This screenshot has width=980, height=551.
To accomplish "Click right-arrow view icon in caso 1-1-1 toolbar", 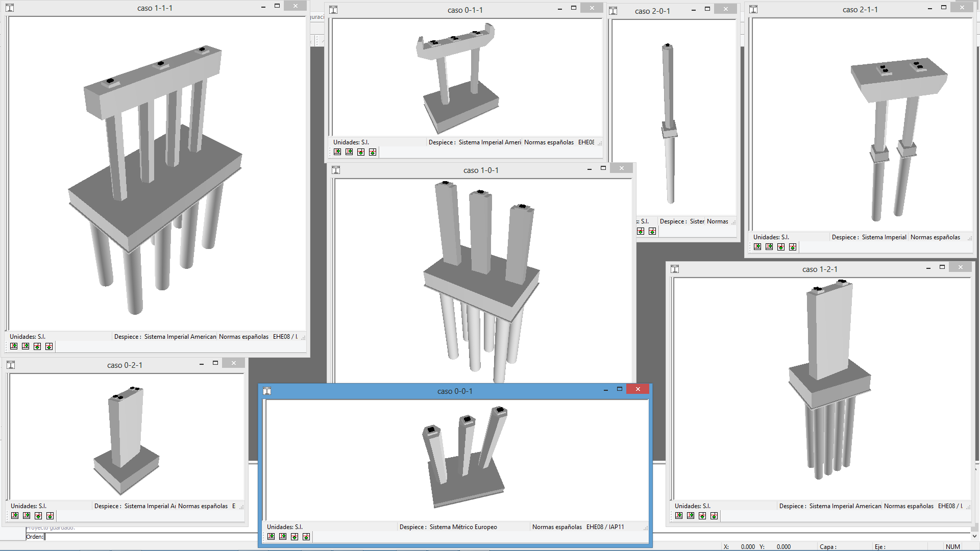I will click(14, 346).
